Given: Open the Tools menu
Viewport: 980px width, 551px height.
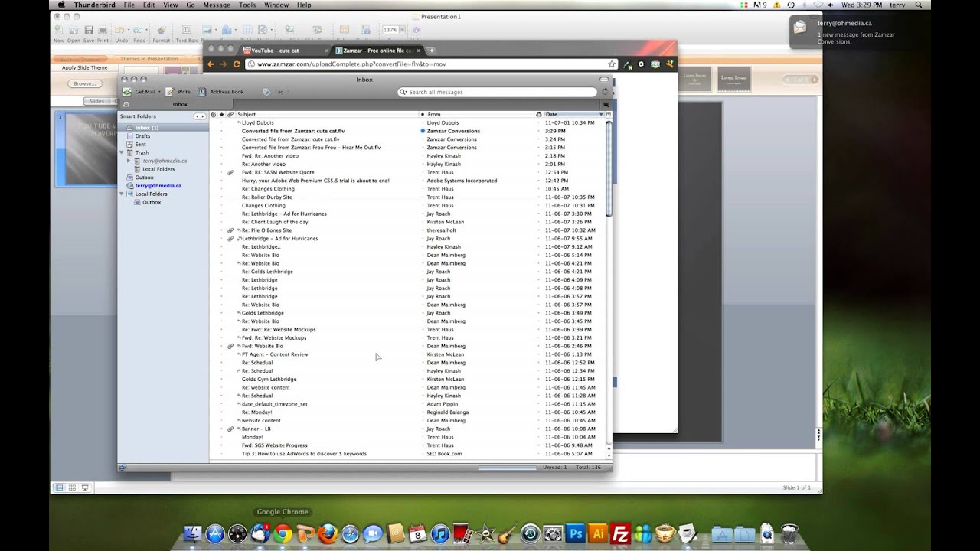Looking at the screenshot, I should pyautogui.click(x=247, y=5).
